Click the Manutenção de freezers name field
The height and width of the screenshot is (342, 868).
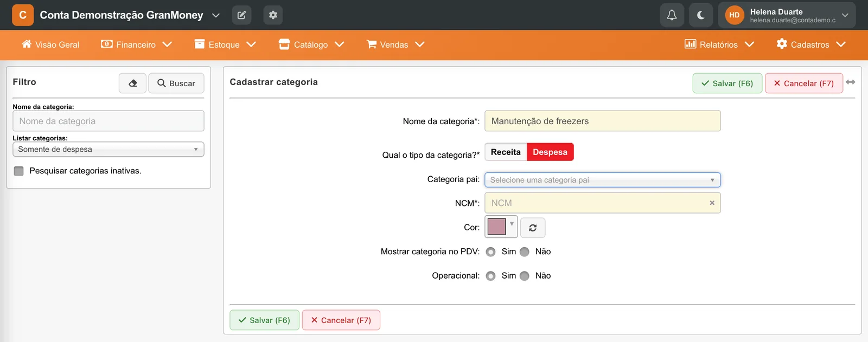coord(603,121)
